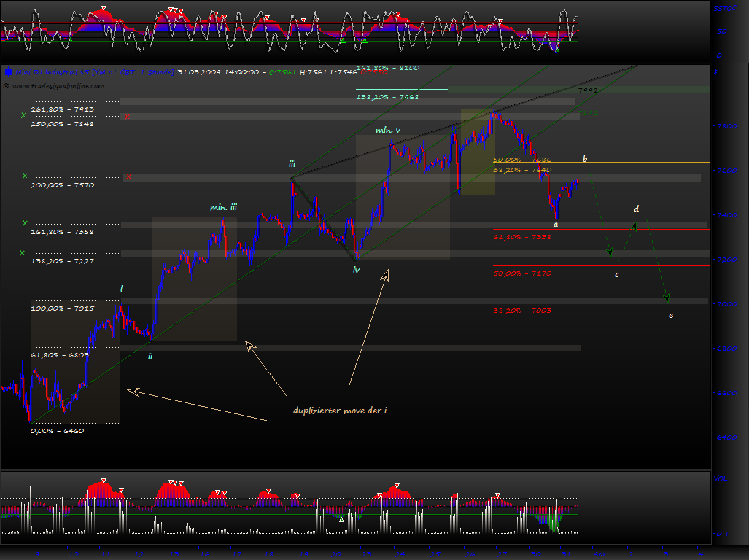This screenshot has height=560, width=749.
Task: Click the red 61,80% - 7338 retracement label
Action: (522, 237)
